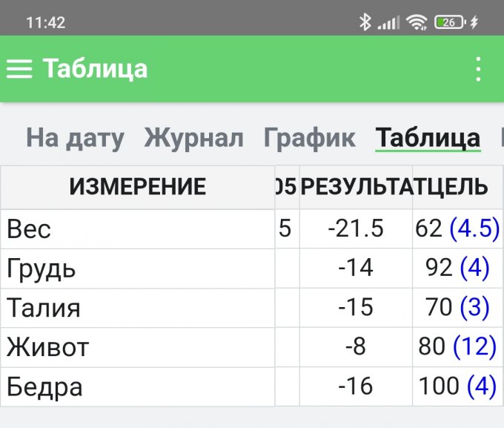Screen dimensions: 504x428
Task: Tap the Живот goal value 80 (12)
Action: [x=456, y=347]
